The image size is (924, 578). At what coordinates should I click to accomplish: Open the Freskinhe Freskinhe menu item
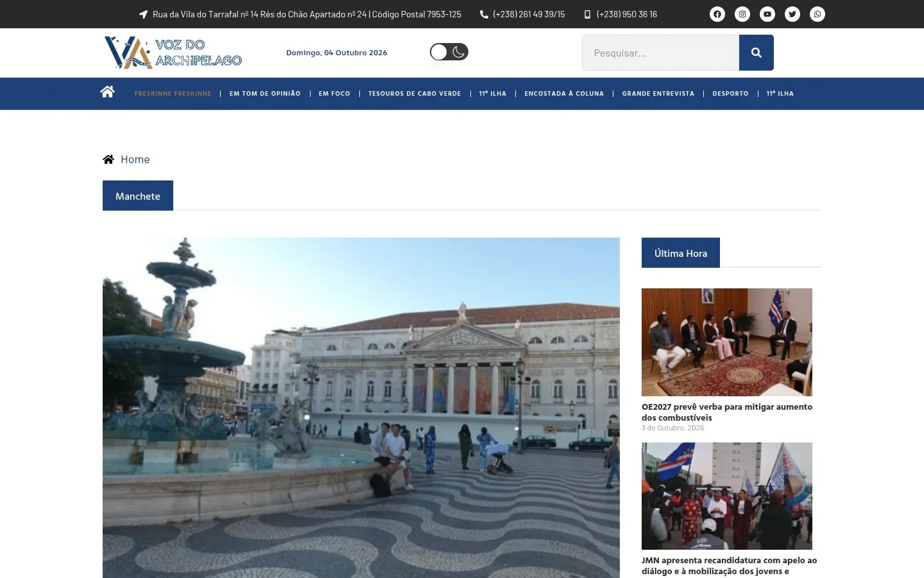tap(173, 94)
